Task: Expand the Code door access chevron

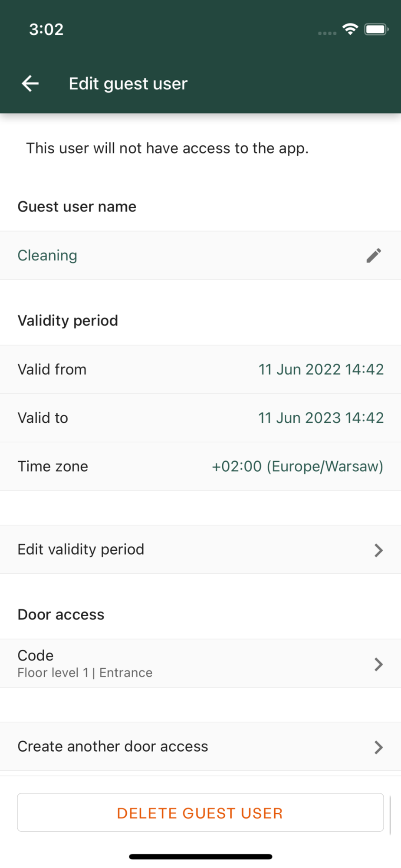Action: point(378,664)
